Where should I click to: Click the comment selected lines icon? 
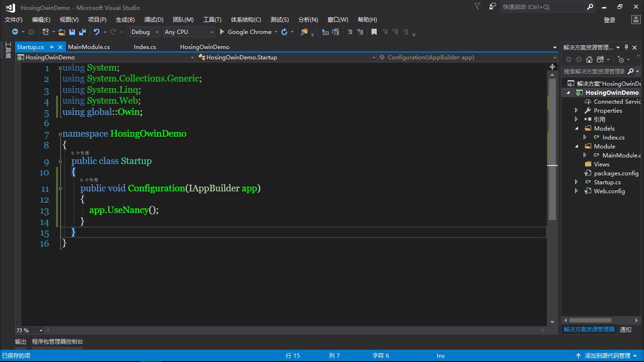[349, 32]
